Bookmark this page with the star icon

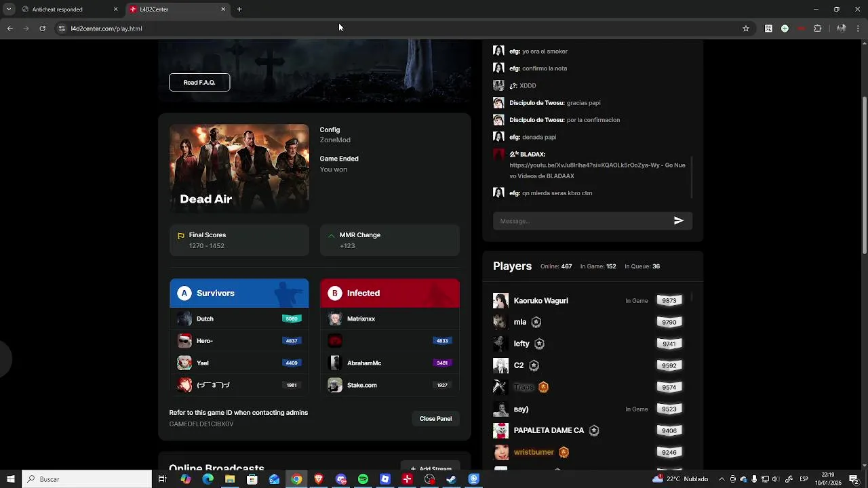tap(746, 28)
